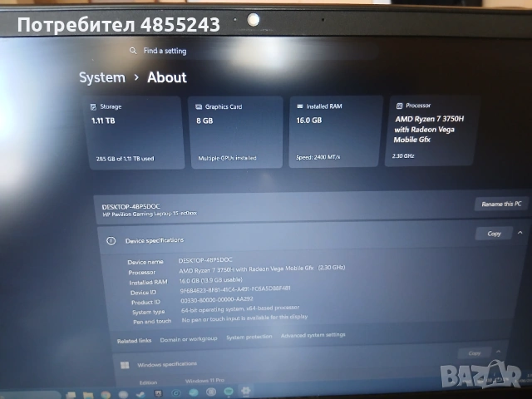Go back to System breadcrumb
Screen dimensions: 532x399
tap(102, 77)
